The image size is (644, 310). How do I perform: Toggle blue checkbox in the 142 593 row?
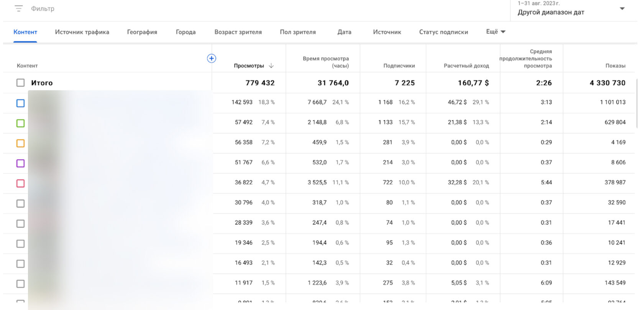click(21, 103)
